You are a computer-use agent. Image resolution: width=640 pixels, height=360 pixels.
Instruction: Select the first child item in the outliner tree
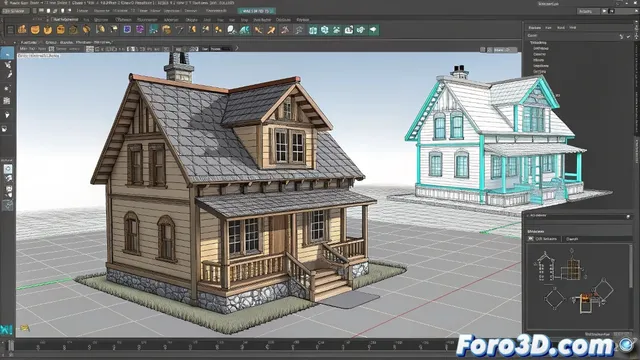tap(541, 48)
